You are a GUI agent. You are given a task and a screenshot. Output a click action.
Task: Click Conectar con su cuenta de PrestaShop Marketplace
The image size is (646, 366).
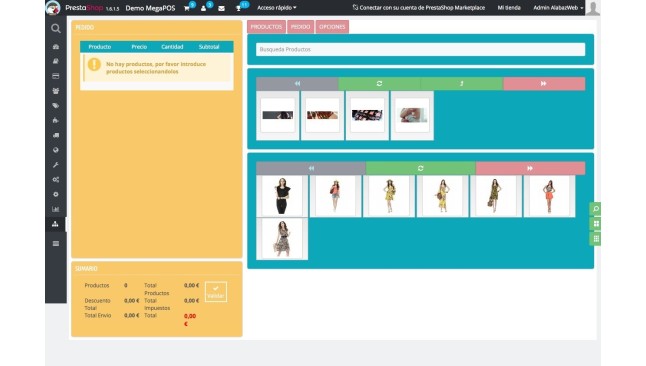419,8
